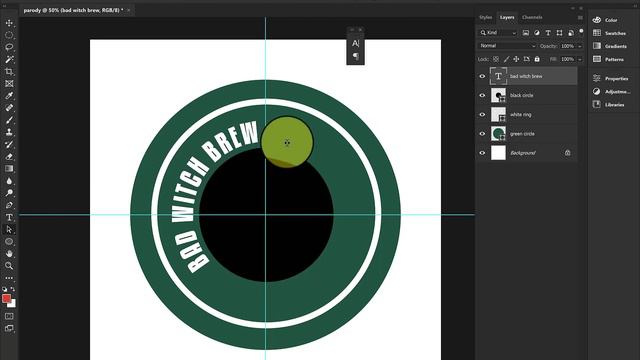The height and width of the screenshot is (360, 640).
Task: Switch to the Channels tab
Action: coord(532,17)
